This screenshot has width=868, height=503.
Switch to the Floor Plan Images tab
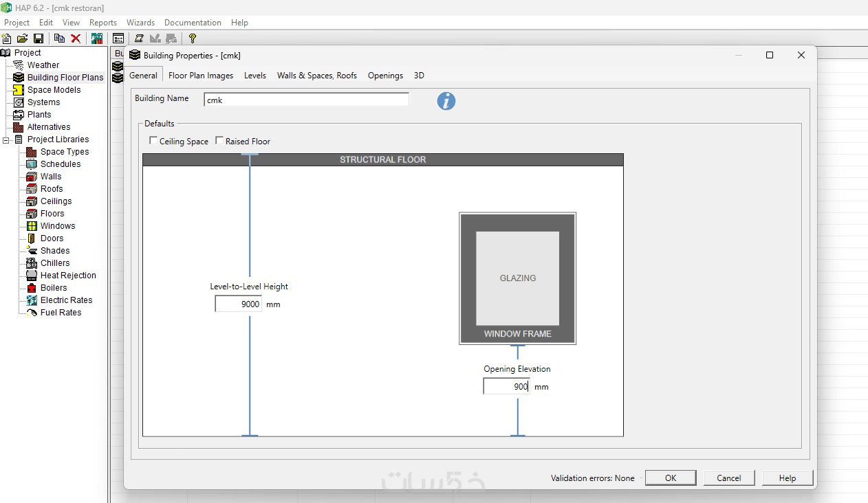click(201, 76)
